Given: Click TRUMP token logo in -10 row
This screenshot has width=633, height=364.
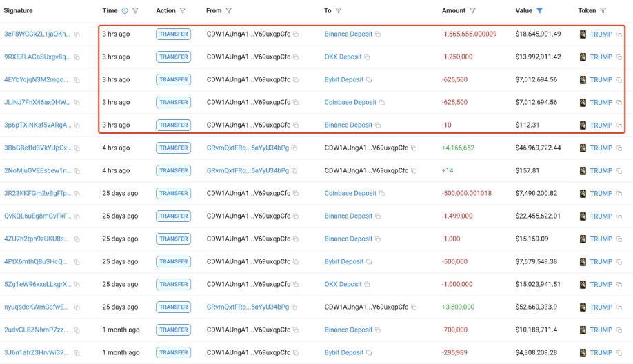Looking at the screenshot, I should click(x=583, y=125).
